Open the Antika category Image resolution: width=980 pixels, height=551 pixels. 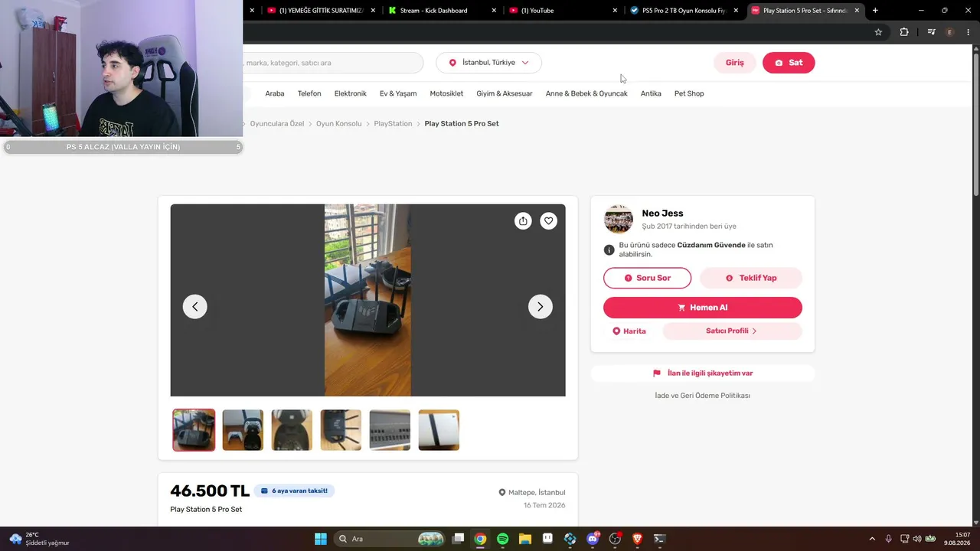[x=651, y=93]
